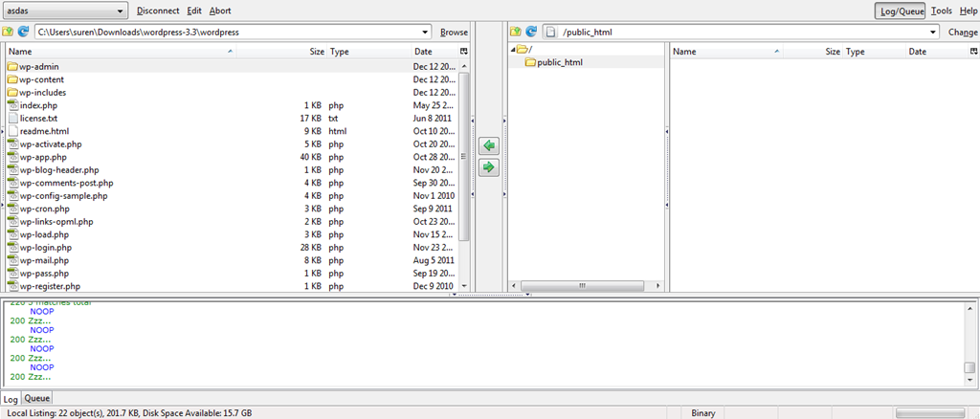Click the green right-arrow transfer button

pos(489,167)
